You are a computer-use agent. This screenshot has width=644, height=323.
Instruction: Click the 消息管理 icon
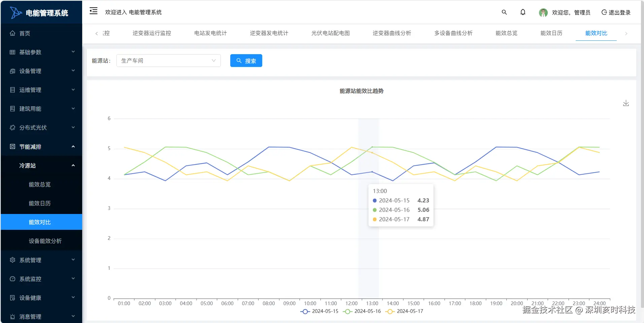point(12,317)
